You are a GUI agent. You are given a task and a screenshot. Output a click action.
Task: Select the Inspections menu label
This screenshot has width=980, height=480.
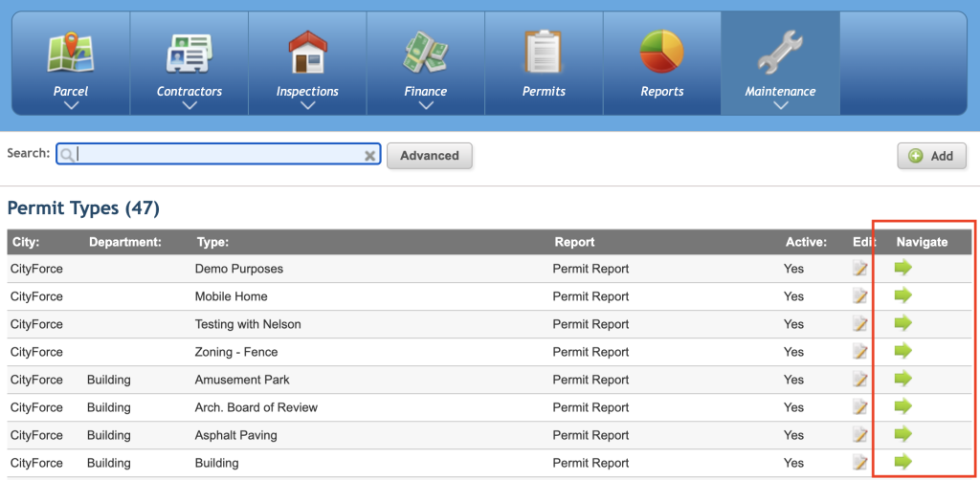(307, 91)
